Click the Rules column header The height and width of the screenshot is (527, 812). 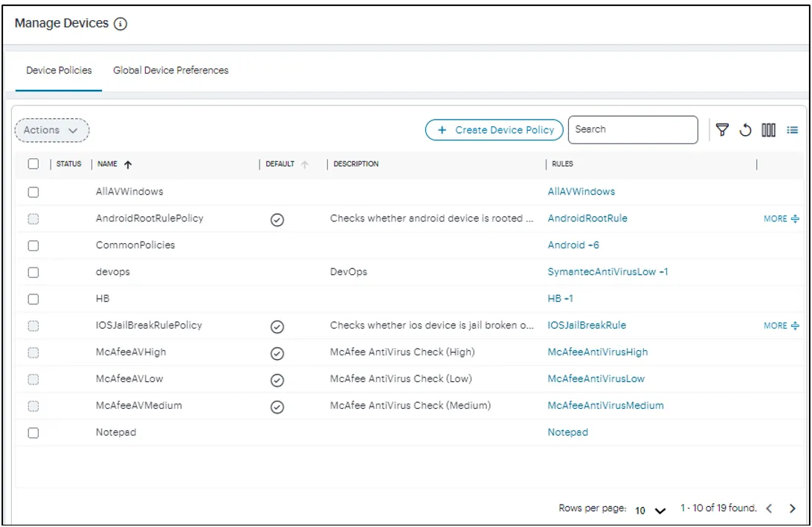(562, 164)
